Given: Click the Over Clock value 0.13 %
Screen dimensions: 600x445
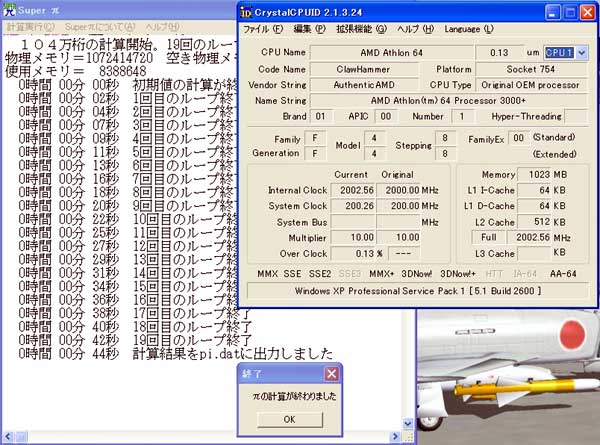Looking at the screenshot, I should pyautogui.click(x=358, y=253).
